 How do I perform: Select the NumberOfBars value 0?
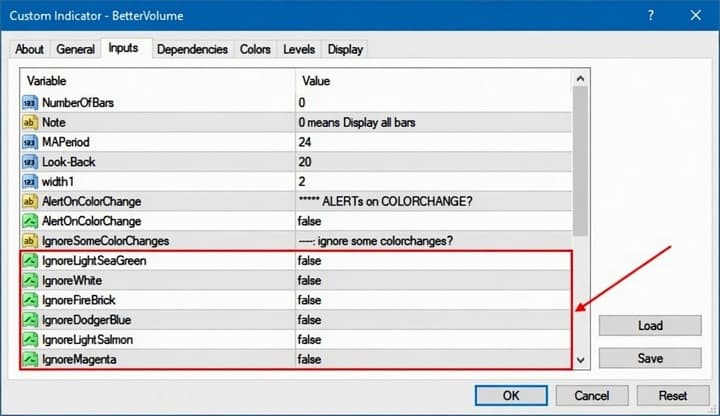(302, 102)
